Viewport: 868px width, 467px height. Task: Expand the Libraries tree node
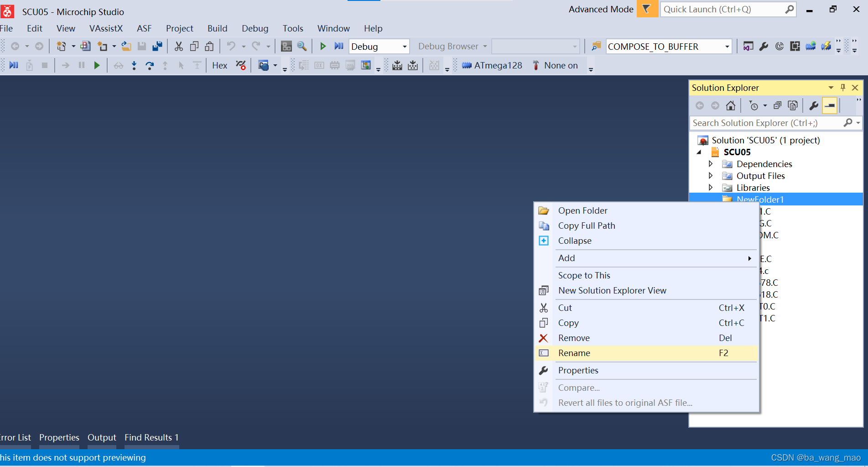(711, 187)
